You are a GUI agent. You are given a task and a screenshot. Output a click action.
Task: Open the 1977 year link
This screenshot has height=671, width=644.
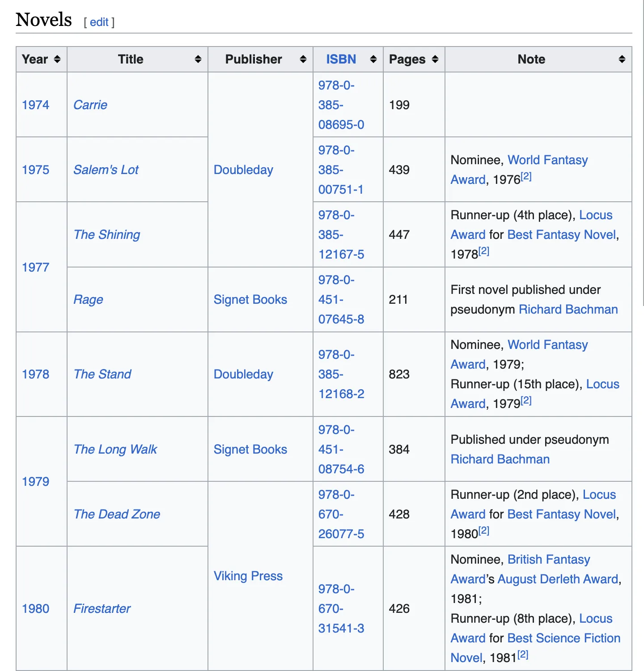click(x=35, y=267)
